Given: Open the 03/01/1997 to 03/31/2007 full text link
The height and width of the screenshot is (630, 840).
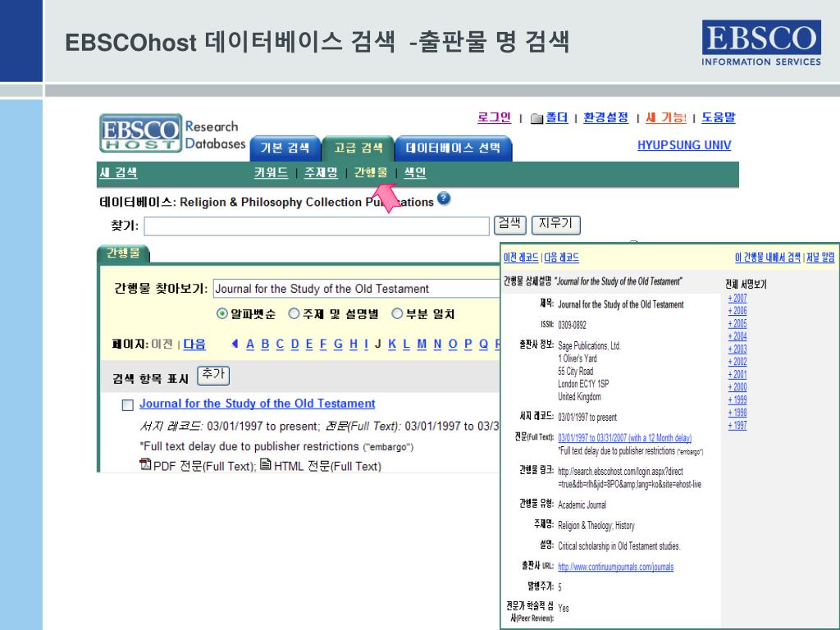Looking at the screenshot, I should click(x=624, y=438).
